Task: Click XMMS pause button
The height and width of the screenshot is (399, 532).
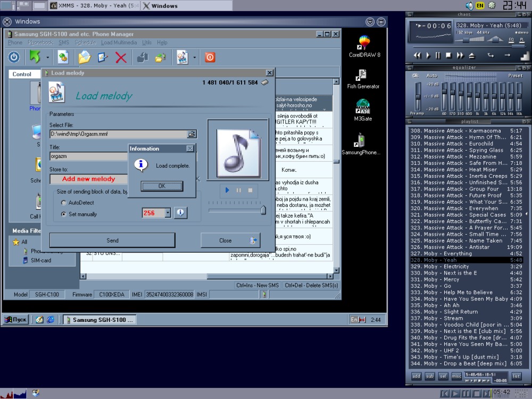Action: pos(438,55)
